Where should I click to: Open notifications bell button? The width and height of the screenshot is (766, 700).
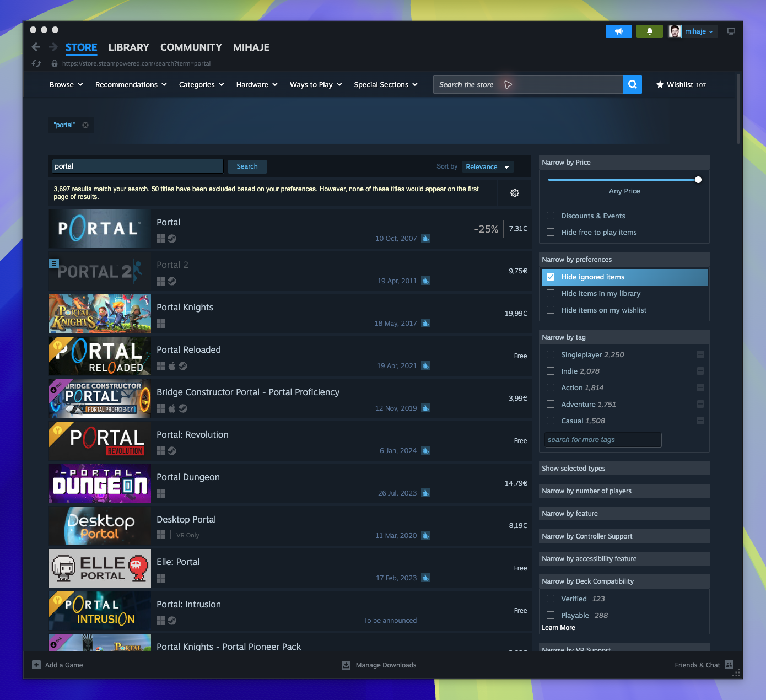click(650, 31)
